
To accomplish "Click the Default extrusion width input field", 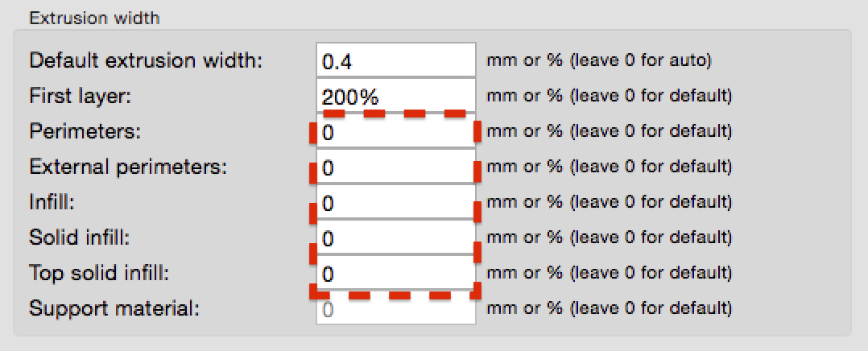I will tap(396, 60).
